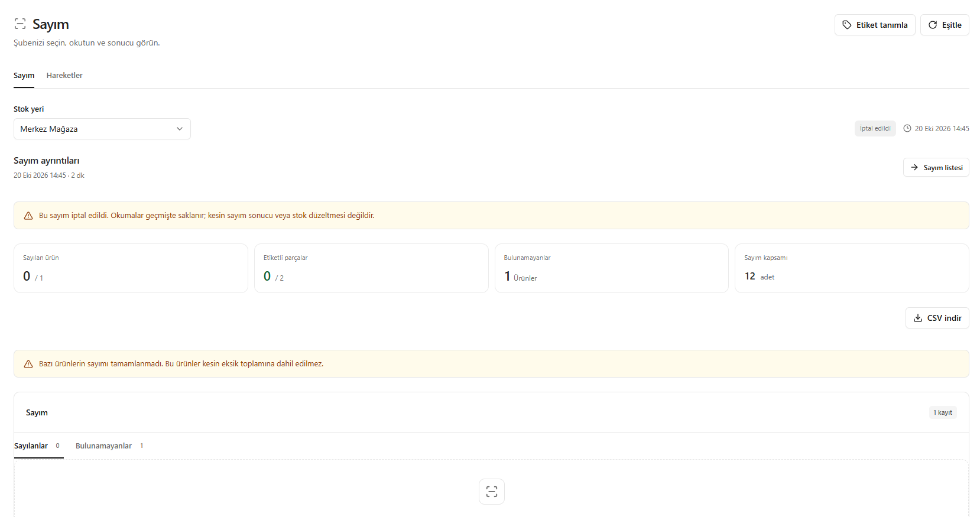Click the Bulunamayanlar stat card
This screenshot has width=980, height=517.
point(612,268)
